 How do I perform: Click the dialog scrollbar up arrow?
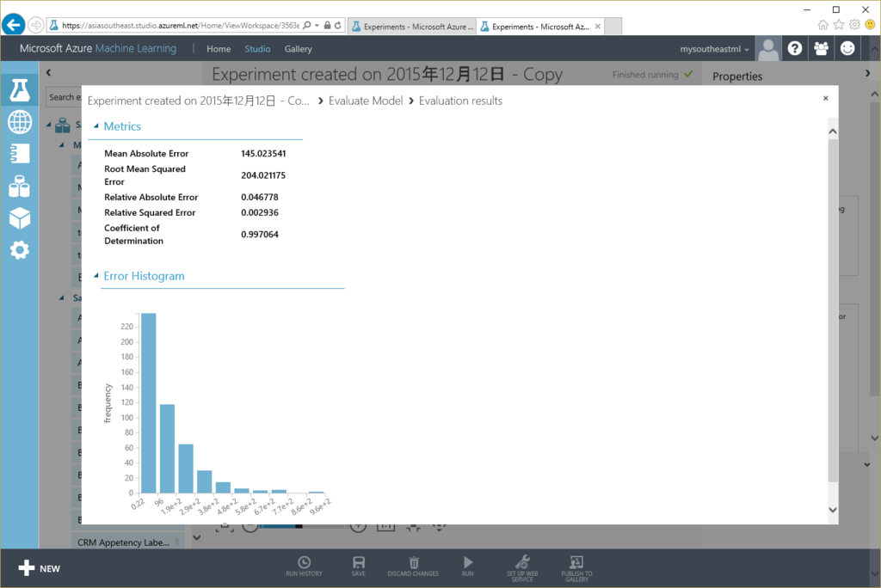coord(833,132)
